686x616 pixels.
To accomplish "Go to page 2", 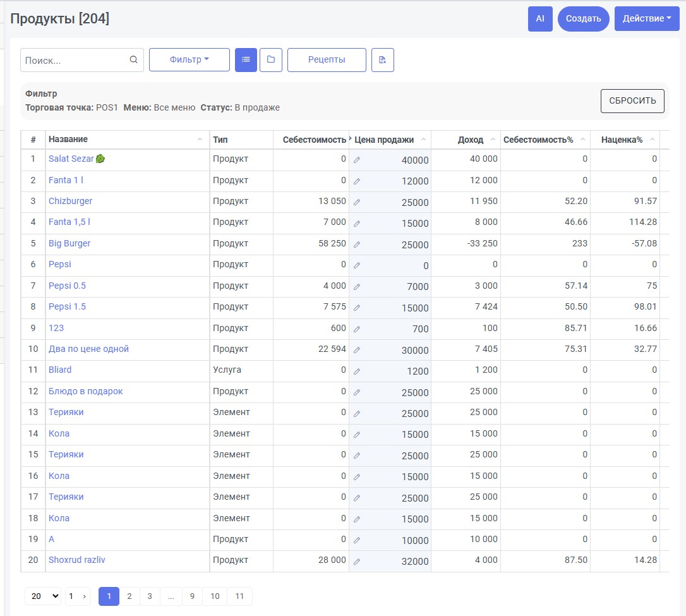I will (x=129, y=596).
